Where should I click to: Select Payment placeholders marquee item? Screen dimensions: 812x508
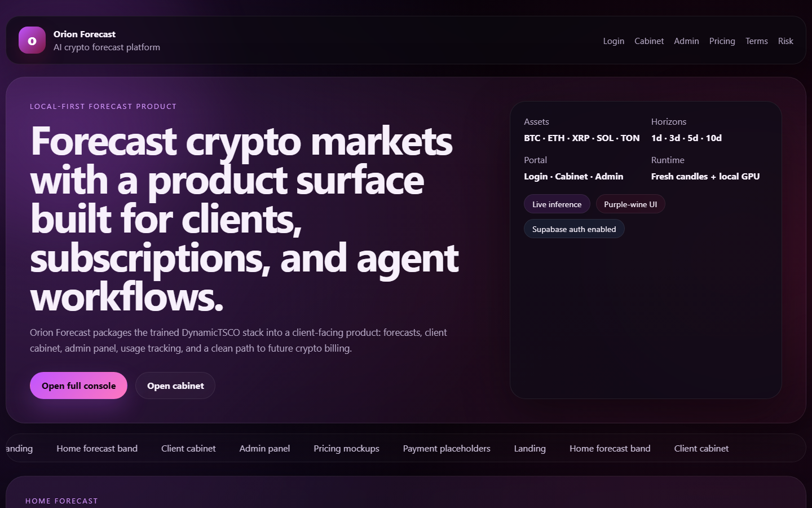coord(447,449)
